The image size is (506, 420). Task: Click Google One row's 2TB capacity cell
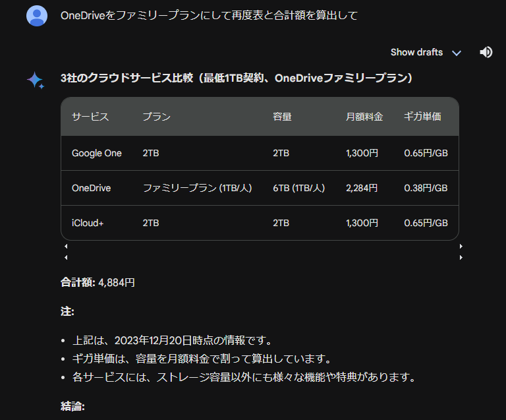[x=281, y=153]
